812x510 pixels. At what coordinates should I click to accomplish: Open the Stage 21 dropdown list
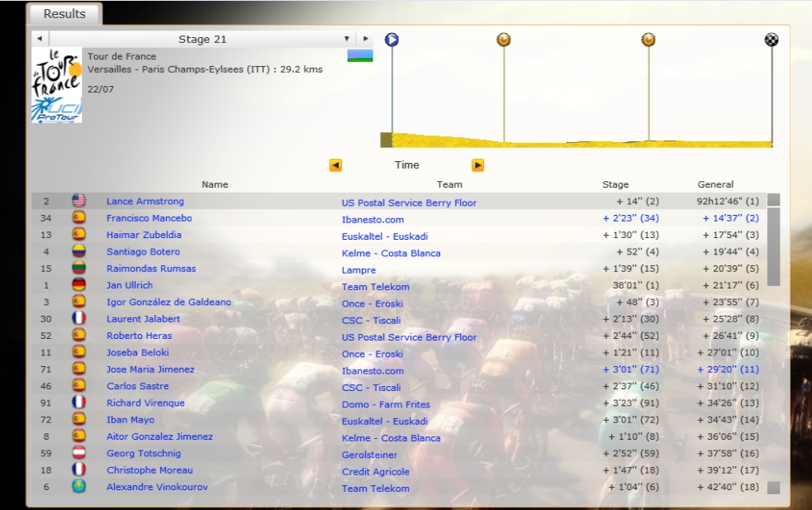point(346,39)
